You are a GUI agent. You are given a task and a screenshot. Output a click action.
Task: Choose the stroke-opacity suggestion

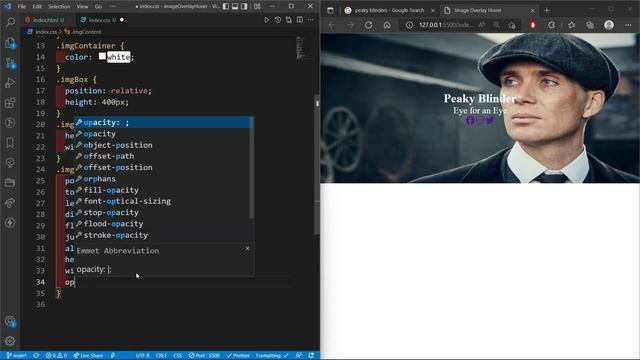164,235
